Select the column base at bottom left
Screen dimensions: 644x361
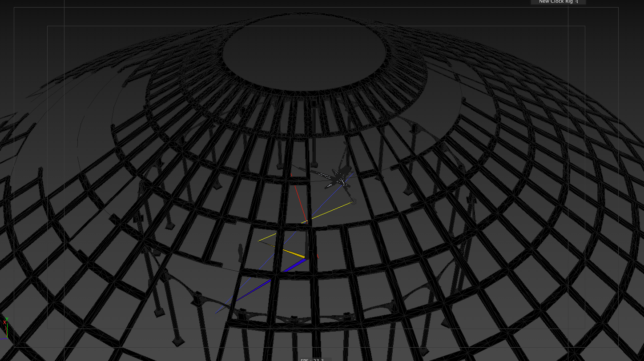[178, 341]
